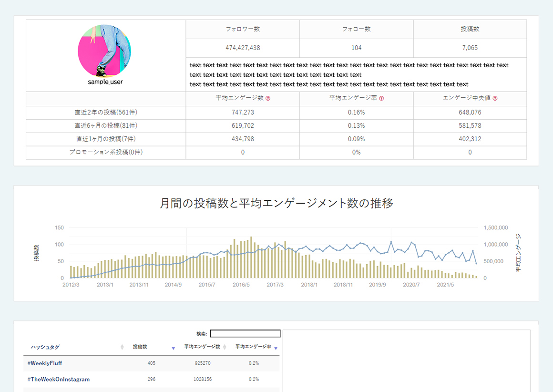The width and height of the screenshot is (553, 392).
Task: Select row 直近2年の投稿(561件)
Action: coord(106,113)
